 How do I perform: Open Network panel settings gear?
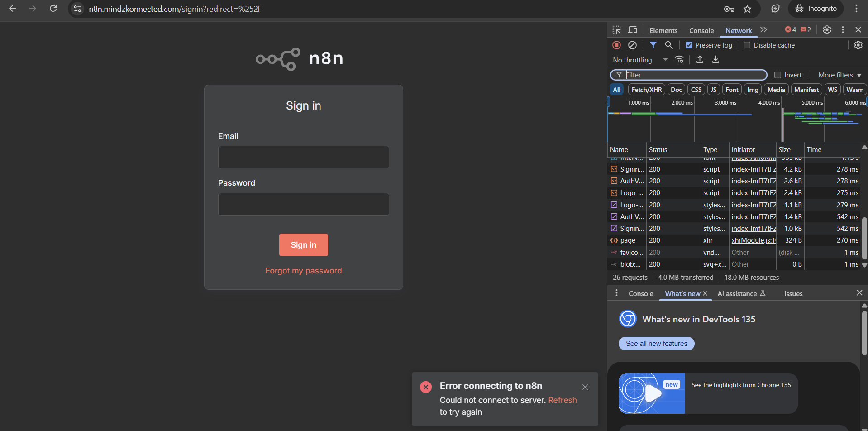coord(858,45)
